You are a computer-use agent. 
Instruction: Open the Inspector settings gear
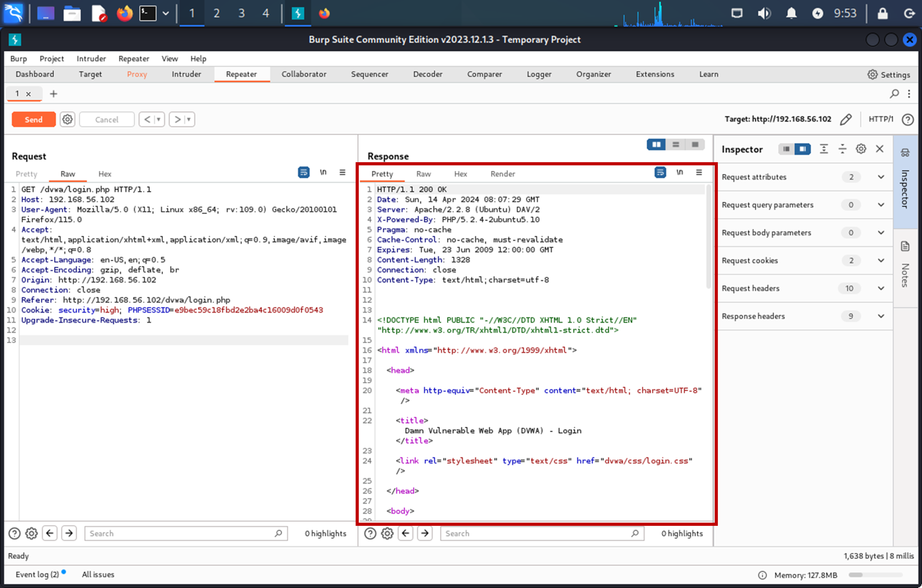(861, 149)
